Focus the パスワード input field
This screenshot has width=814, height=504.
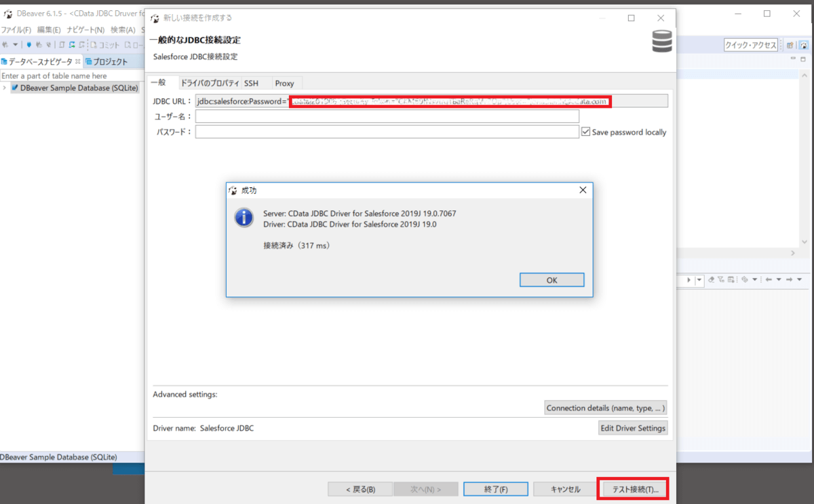pyautogui.click(x=387, y=132)
